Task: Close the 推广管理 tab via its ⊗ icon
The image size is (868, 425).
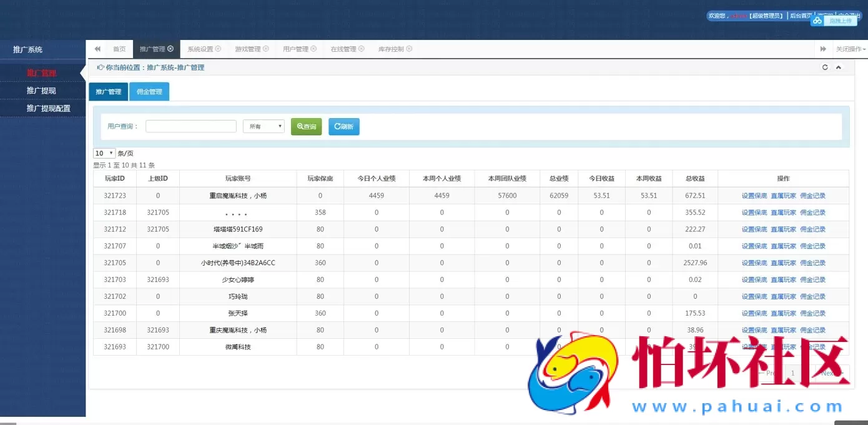Action: pos(170,48)
